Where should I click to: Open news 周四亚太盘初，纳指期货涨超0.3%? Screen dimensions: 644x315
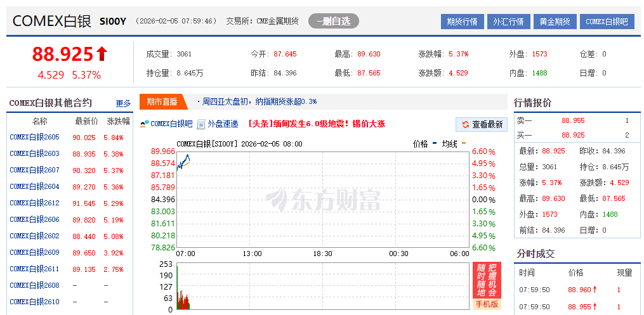[x=259, y=101]
